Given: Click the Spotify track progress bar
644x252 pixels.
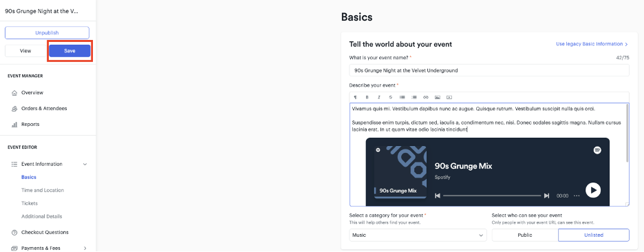Looking at the screenshot, I should [x=492, y=196].
